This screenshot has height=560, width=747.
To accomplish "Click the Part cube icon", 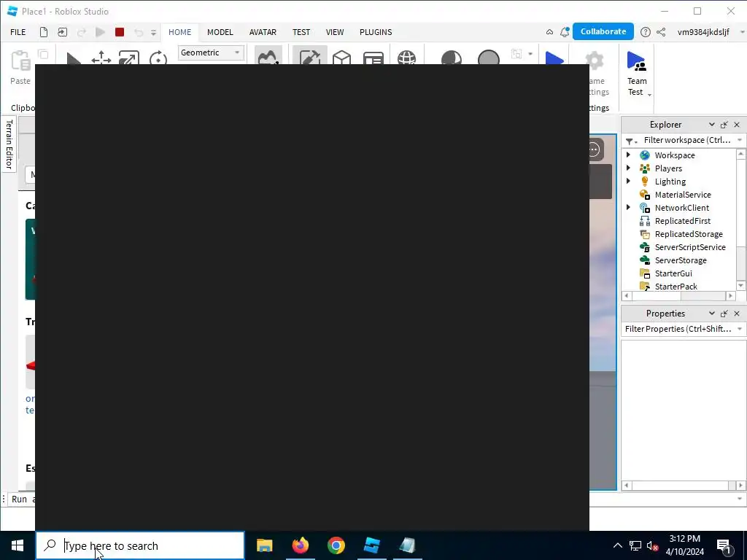I will coord(341,58).
